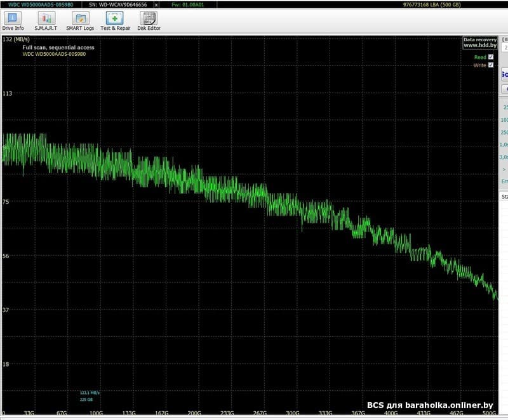Click the 18 speed axis label
This screenshot has height=420, width=508.
tap(6, 364)
